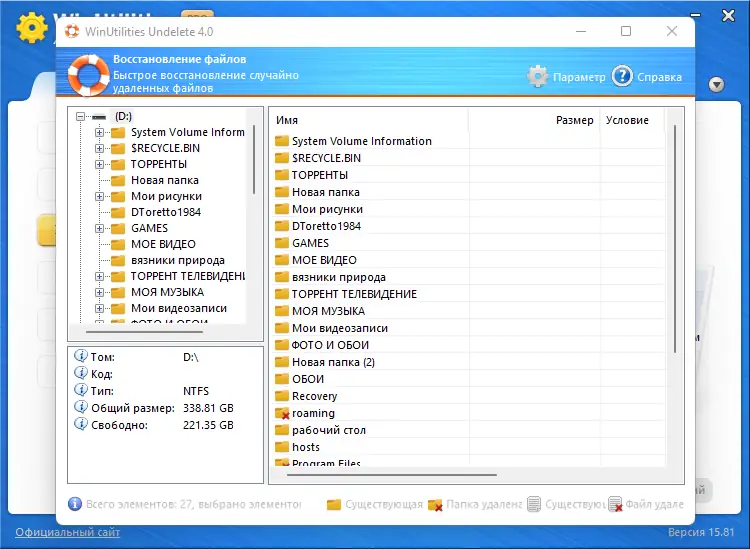Viewport: 750px width, 549px height.
Task: Click the $RECYCLE.BIN folder icon in list
Action: 282,158
